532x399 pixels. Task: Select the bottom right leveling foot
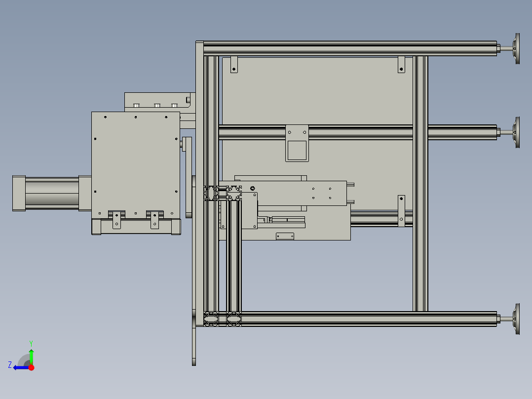pyautogui.click(x=509, y=319)
